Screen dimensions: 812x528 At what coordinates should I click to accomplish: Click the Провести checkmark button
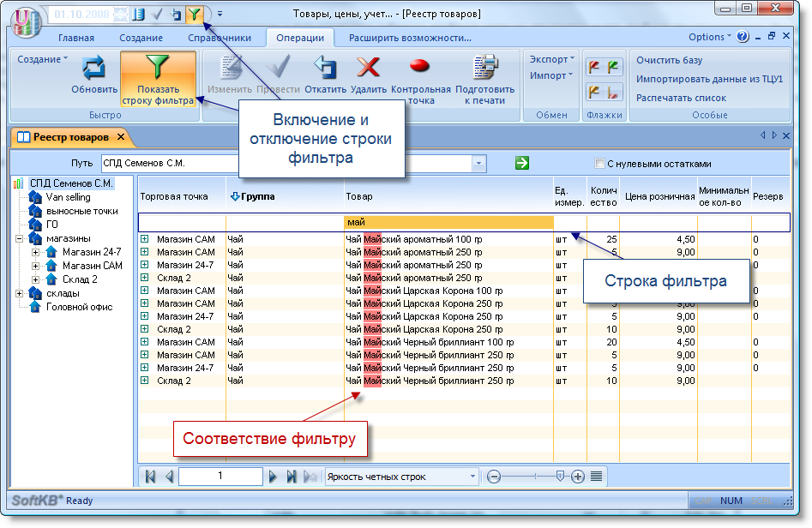click(x=278, y=74)
